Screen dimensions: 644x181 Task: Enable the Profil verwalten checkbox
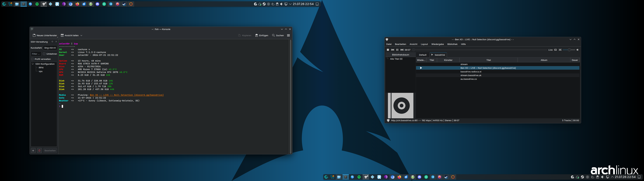tap(32, 59)
